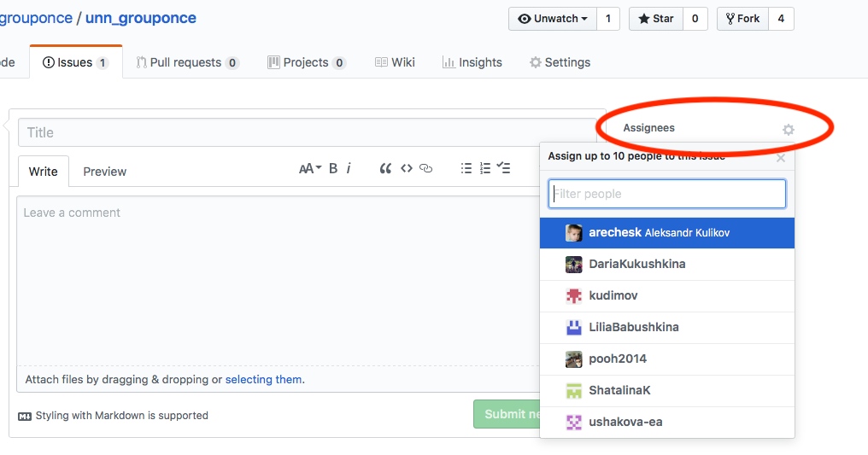This screenshot has width=868, height=455.
Task: Click kudimov's red identicon avatar
Action: (x=573, y=295)
